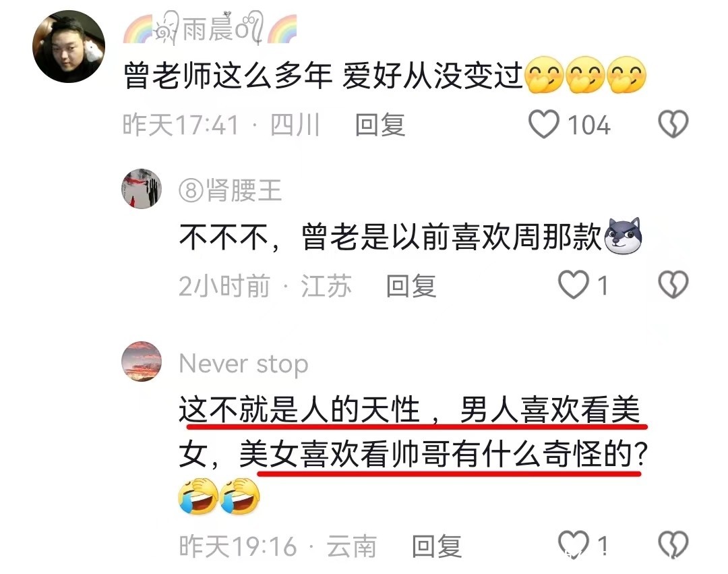The width and height of the screenshot is (728, 574).
Task: Like the 雨晨 comment with 104 likes
Action: pos(544,125)
